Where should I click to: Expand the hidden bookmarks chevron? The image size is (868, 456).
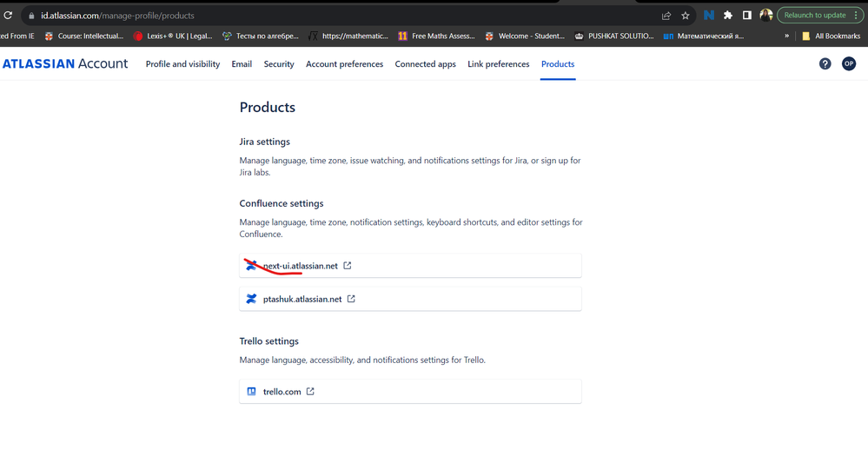[786, 36]
